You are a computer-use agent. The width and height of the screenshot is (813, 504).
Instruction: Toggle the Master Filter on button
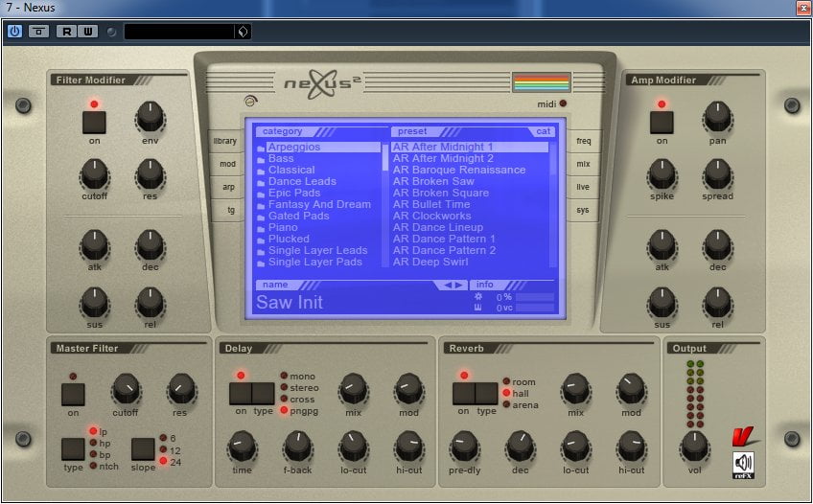[73, 395]
